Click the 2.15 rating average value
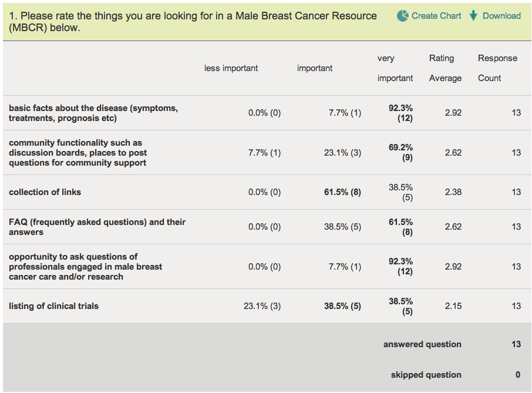532x393 pixels. click(453, 306)
